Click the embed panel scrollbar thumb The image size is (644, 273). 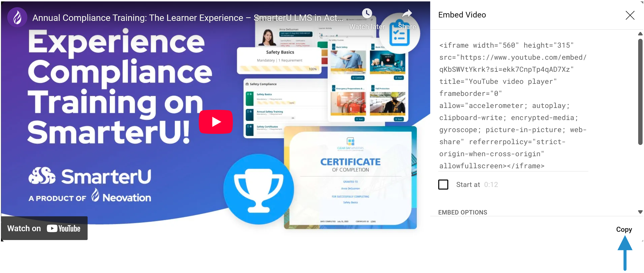[640, 92]
